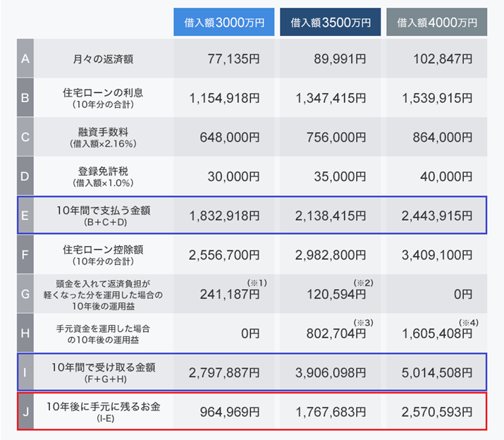Click row label D badge
The image size is (504, 440).
pos(25,176)
